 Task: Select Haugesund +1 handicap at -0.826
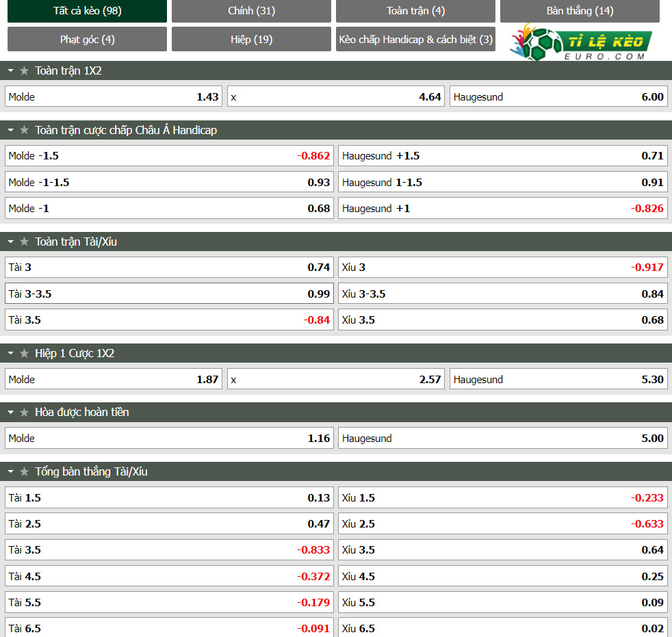[503, 208]
